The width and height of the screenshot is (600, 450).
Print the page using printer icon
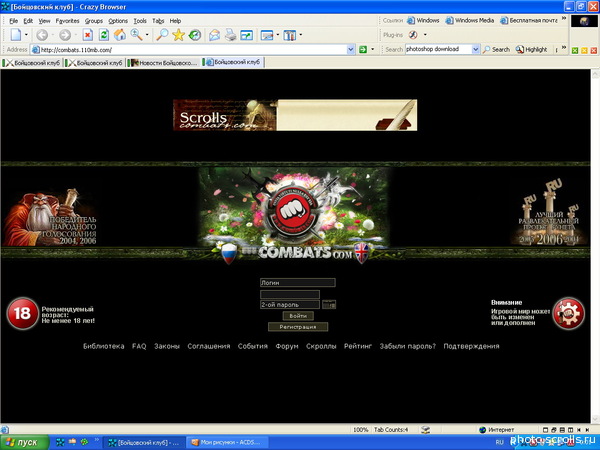pos(230,35)
